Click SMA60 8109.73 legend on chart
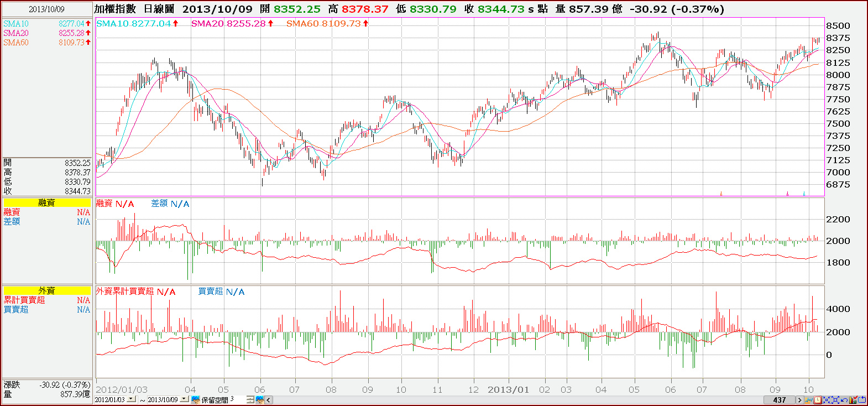Screen dimensions: 868x406 pos(327,23)
